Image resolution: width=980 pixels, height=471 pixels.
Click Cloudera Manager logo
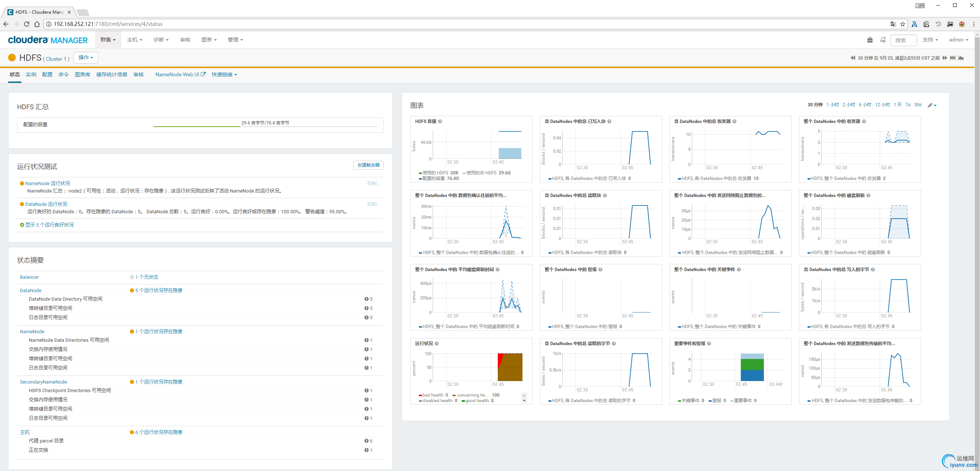point(47,40)
